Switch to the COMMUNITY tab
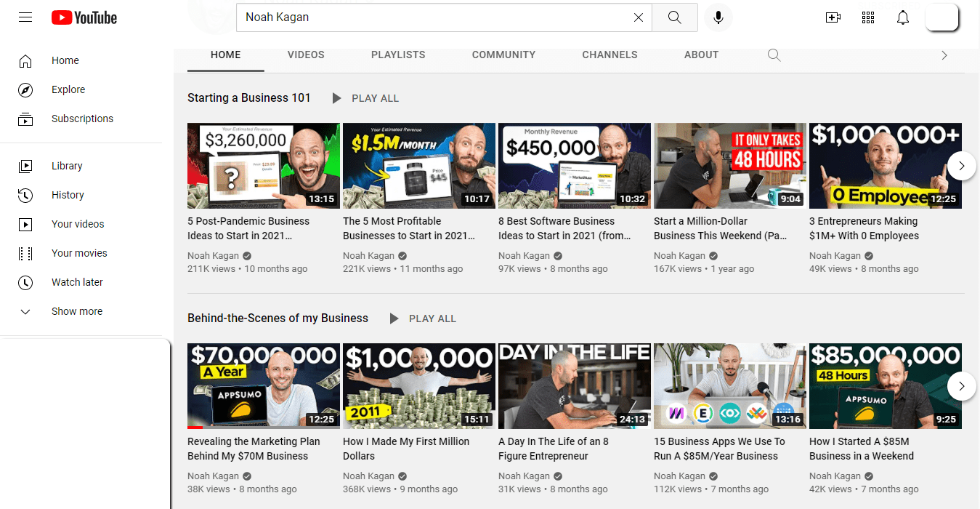Screen dimensions: 980x509 [503, 55]
